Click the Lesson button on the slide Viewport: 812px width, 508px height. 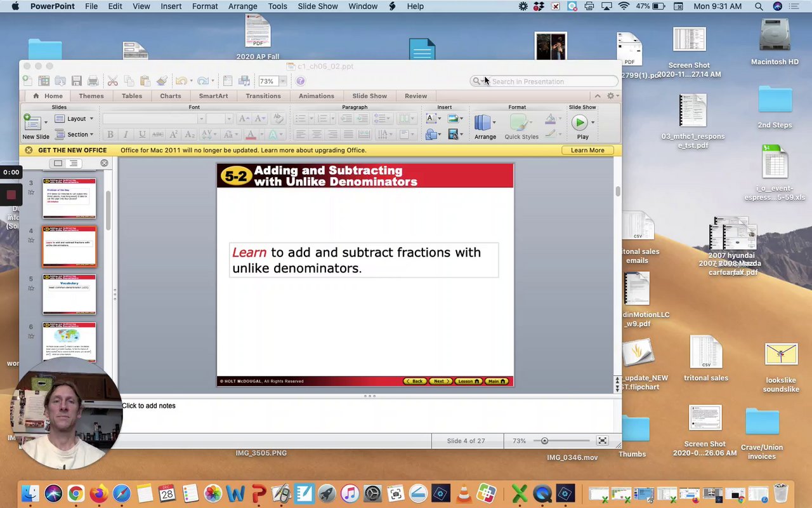pyautogui.click(x=468, y=381)
